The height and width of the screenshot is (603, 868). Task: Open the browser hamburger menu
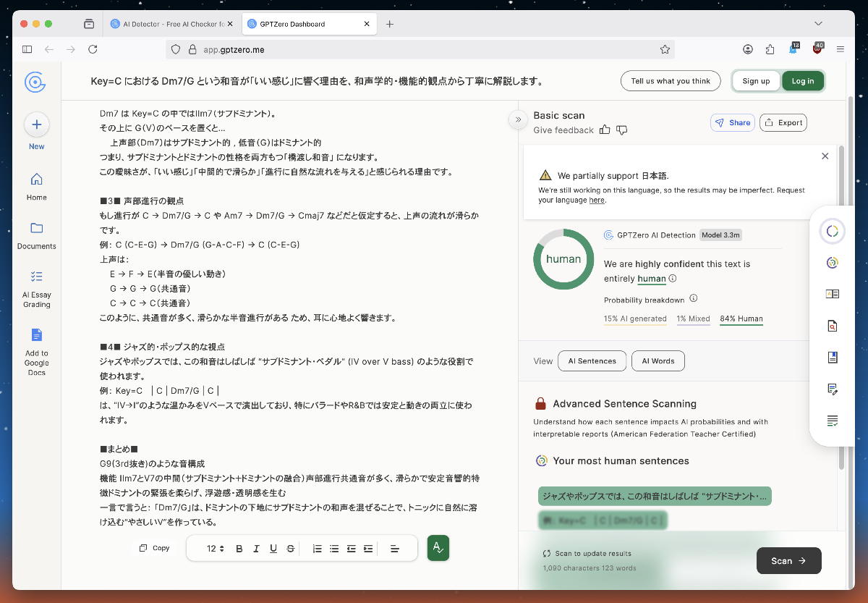point(841,49)
